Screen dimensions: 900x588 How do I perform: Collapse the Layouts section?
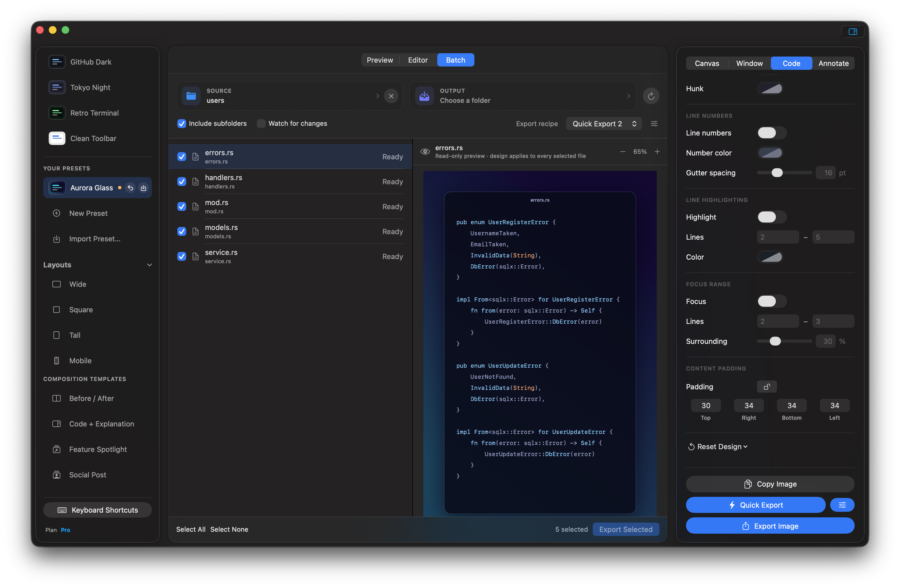[x=149, y=265]
